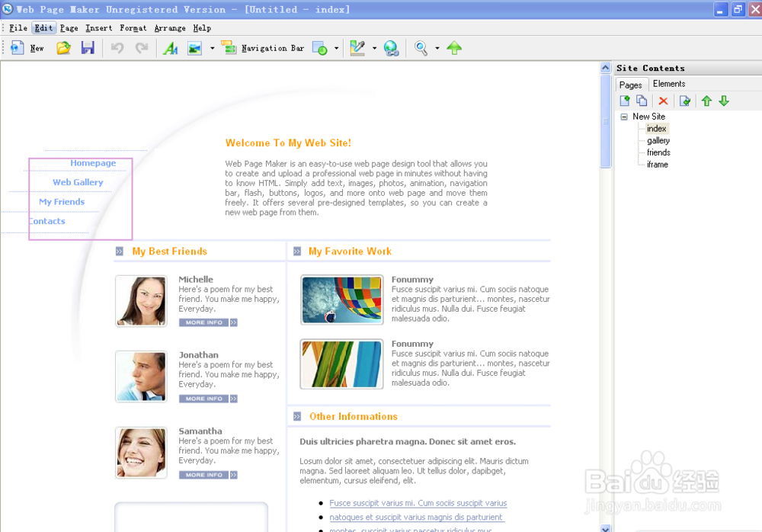Move page down with green arrow
762x532 pixels.
[x=724, y=101]
